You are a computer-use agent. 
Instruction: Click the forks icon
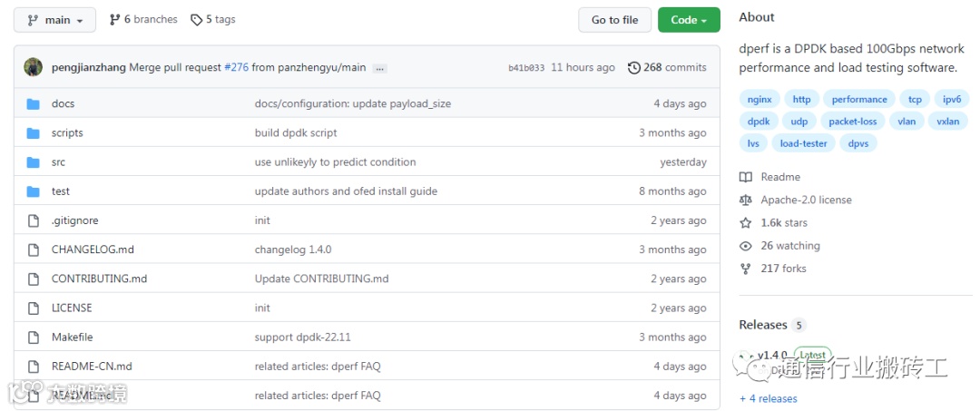pyautogui.click(x=745, y=269)
